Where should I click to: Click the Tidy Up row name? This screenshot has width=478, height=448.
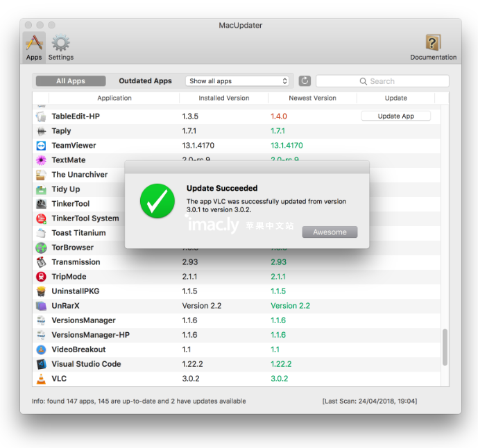pos(66,189)
